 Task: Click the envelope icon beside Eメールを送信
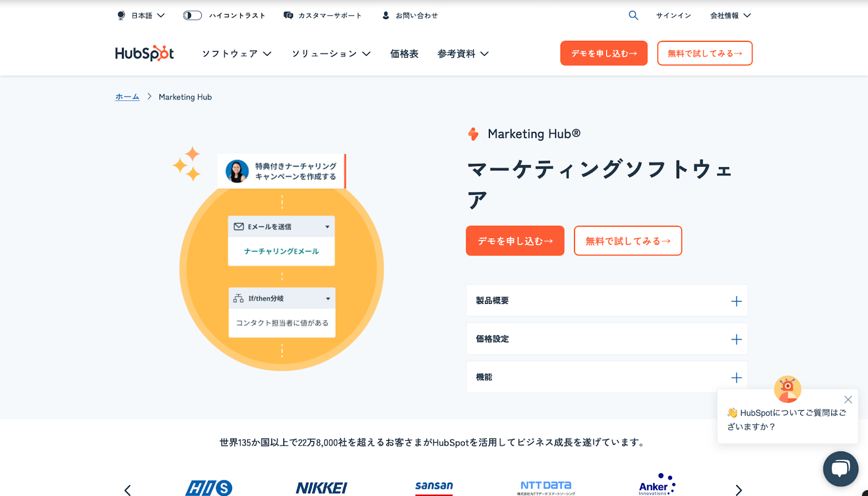pos(239,226)
